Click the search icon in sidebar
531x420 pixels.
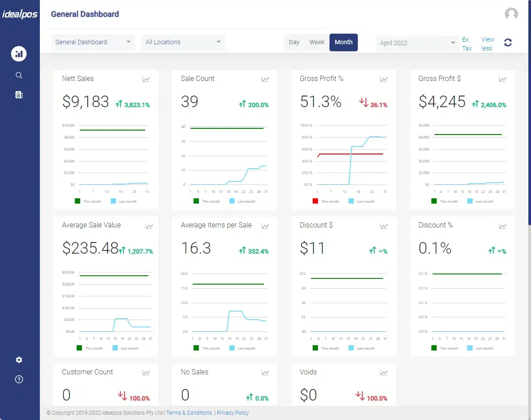pos(19,75)
